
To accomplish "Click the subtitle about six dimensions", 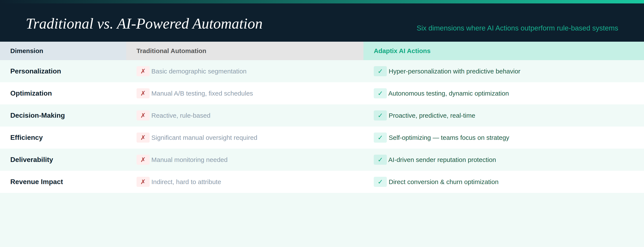I will pos(517,28).
